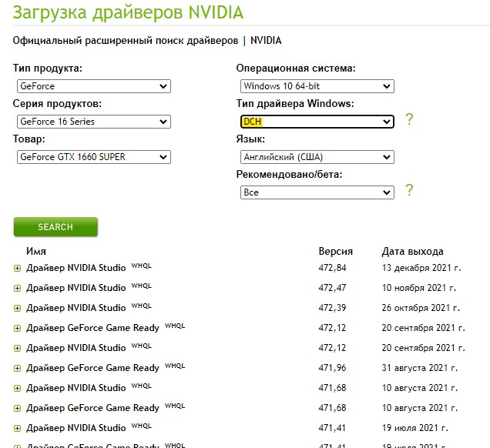
Task: Click version number 472,47
Action: tap(332, 288)
